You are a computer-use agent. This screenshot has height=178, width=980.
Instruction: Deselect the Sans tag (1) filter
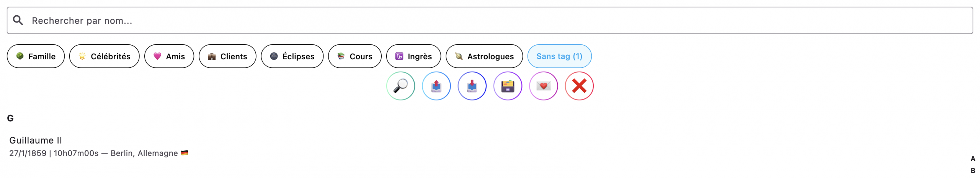pyautogui.click(x=559, y=56)
